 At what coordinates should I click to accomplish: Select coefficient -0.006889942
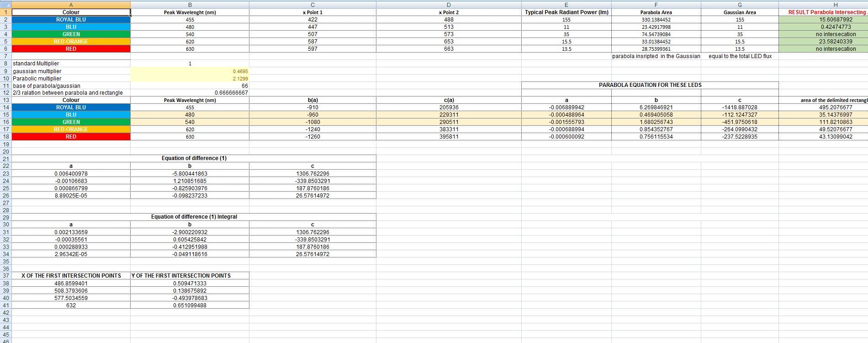tap(566, 107)
